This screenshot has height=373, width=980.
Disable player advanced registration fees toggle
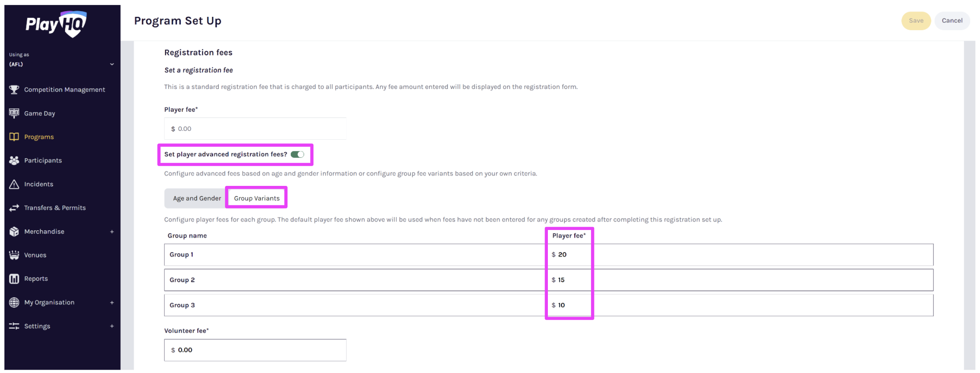(297, 155)
